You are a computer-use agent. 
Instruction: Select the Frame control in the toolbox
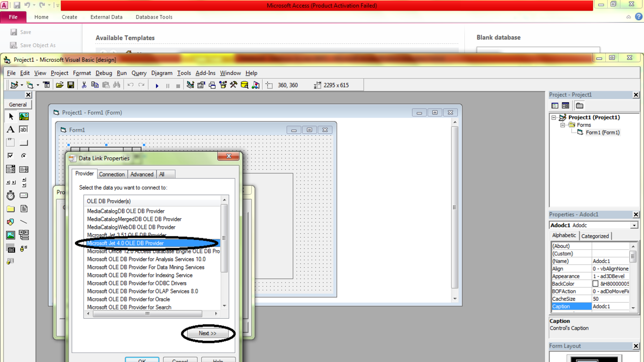[11, 142]
